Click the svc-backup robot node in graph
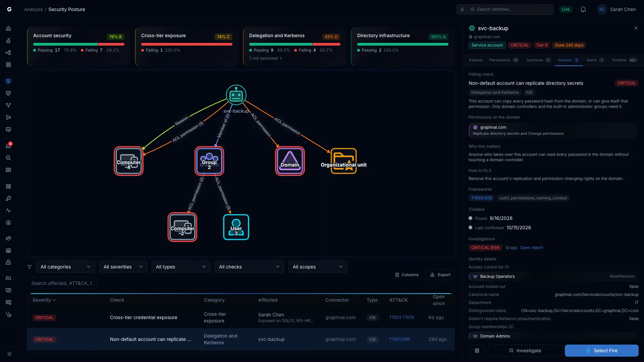Image resolution: width=644 pixels, height=362 pixels. coord(236,95)
